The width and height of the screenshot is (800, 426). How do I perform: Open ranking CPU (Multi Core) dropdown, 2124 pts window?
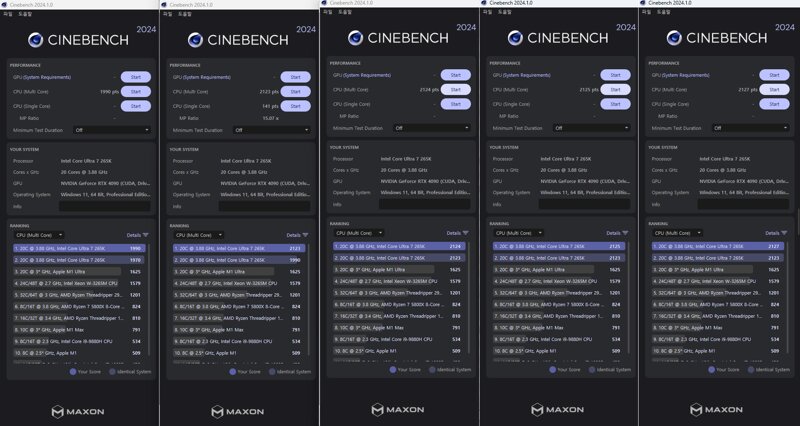coord(359,233)
